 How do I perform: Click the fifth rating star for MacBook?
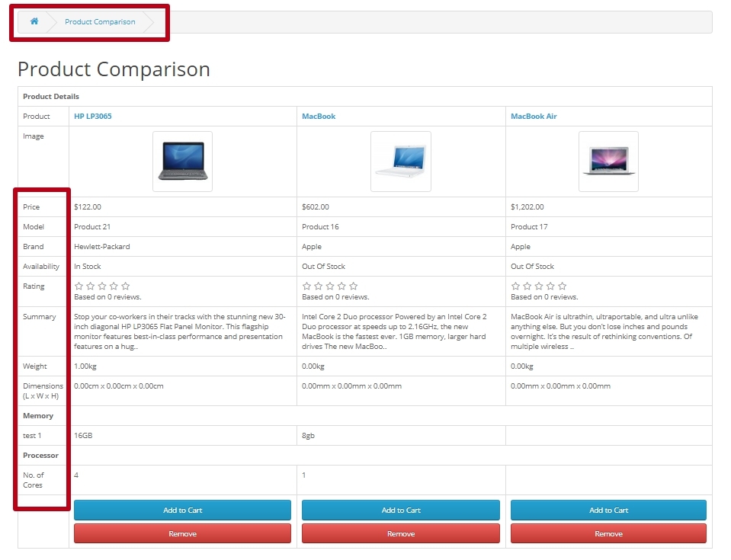(354, 286)
